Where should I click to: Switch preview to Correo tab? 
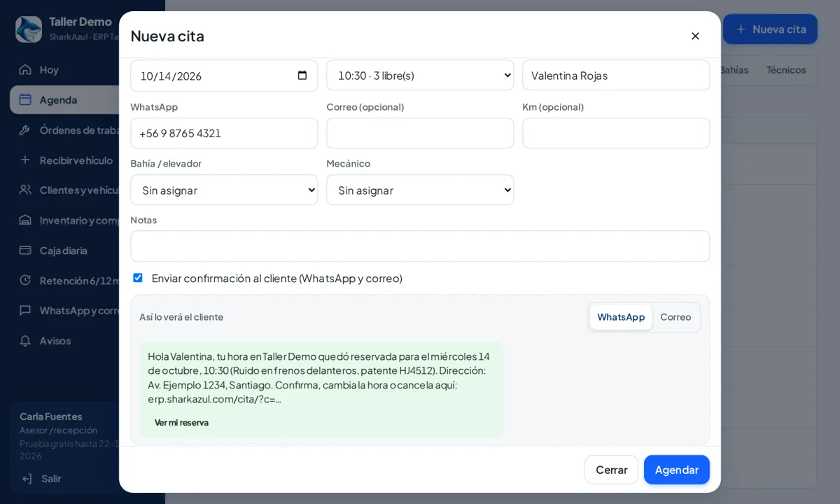(675, 317)
